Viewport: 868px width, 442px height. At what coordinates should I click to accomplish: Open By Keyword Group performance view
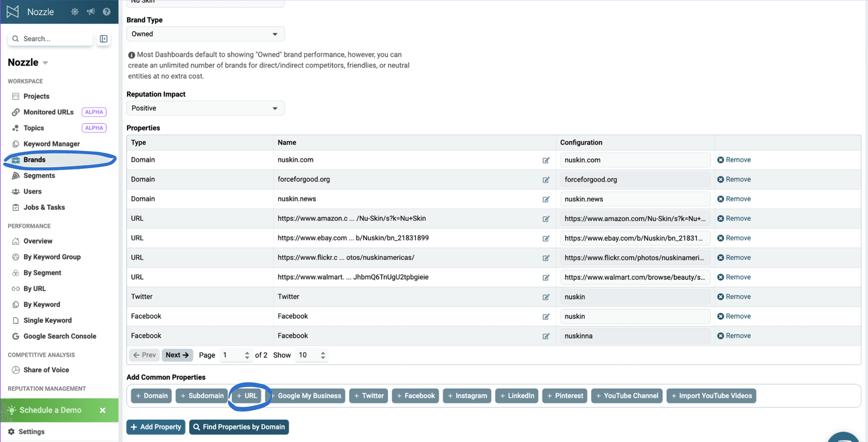[x=52, y=257]
